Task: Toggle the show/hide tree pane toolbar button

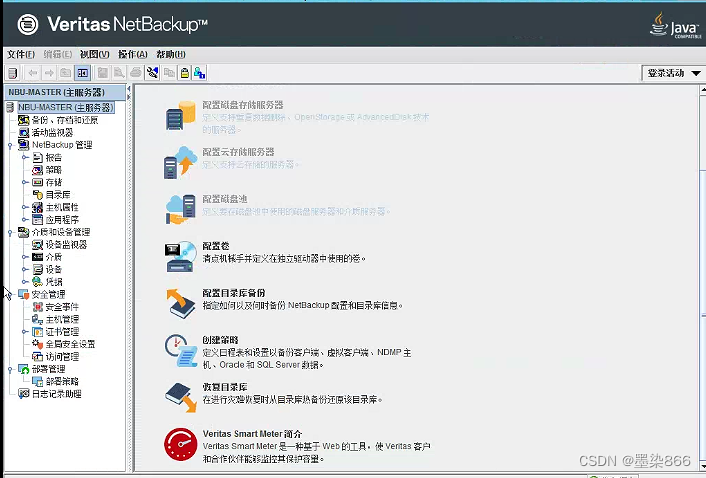Action: tap(83, 73)
